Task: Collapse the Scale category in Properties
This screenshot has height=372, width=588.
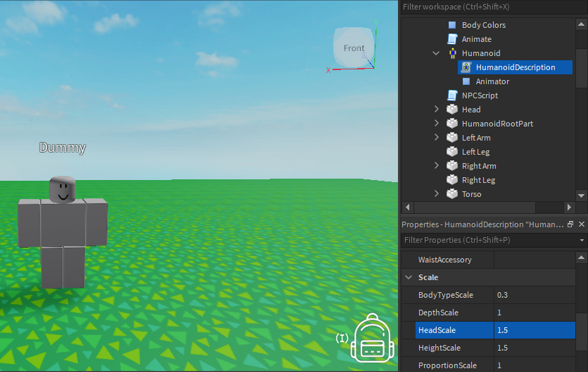Action: pyautogui.click(x=408, y=277)
